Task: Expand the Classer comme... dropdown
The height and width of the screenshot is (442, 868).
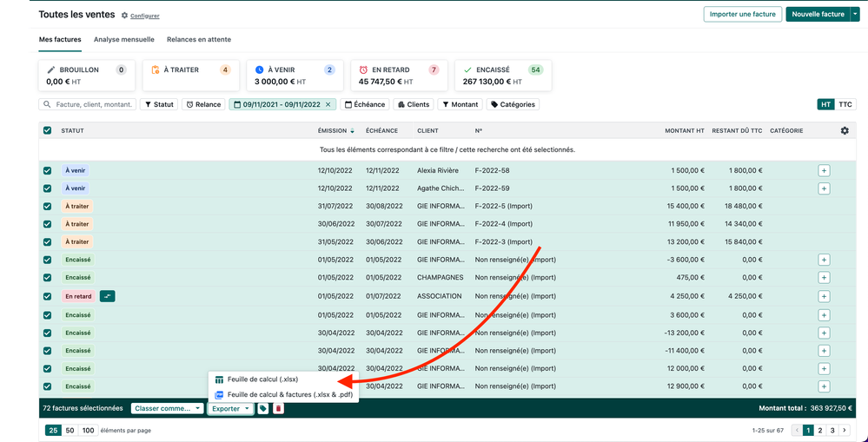Action: (168, 408)
